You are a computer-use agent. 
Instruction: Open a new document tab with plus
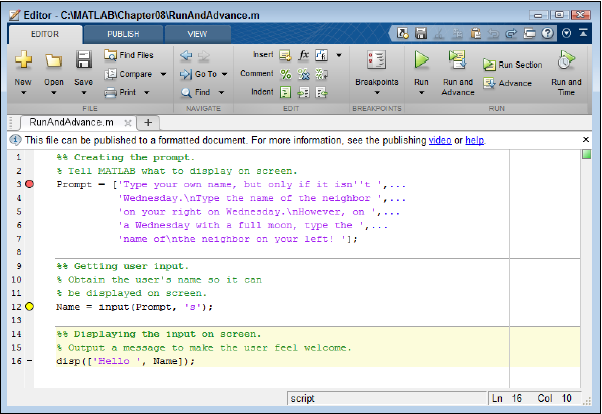click(x=148, y=123)
